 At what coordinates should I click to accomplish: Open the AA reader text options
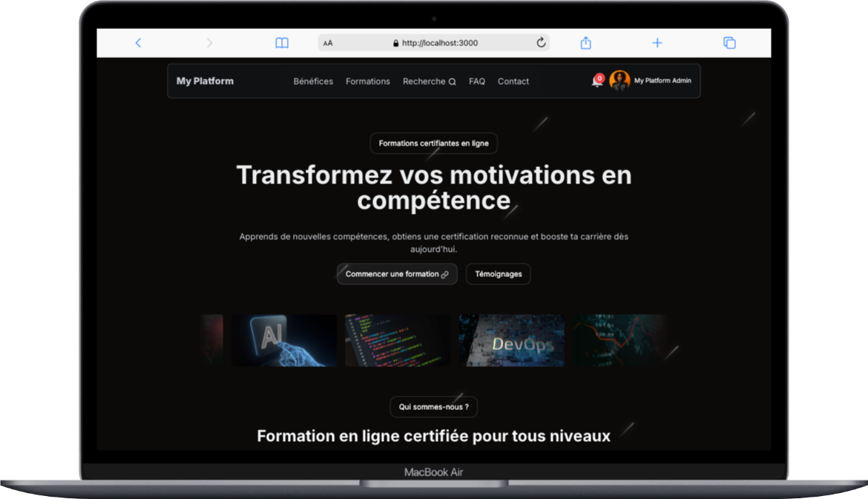(x=328, y=42)
